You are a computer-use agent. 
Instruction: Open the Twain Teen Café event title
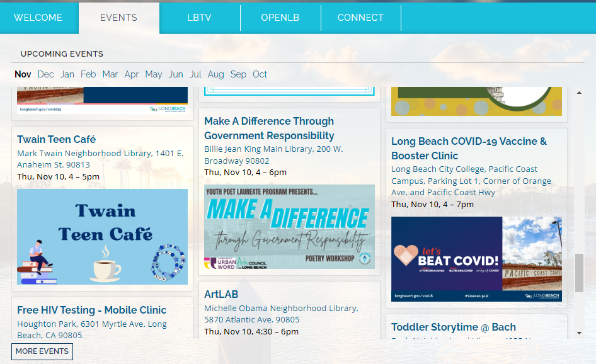click(57, 139)
